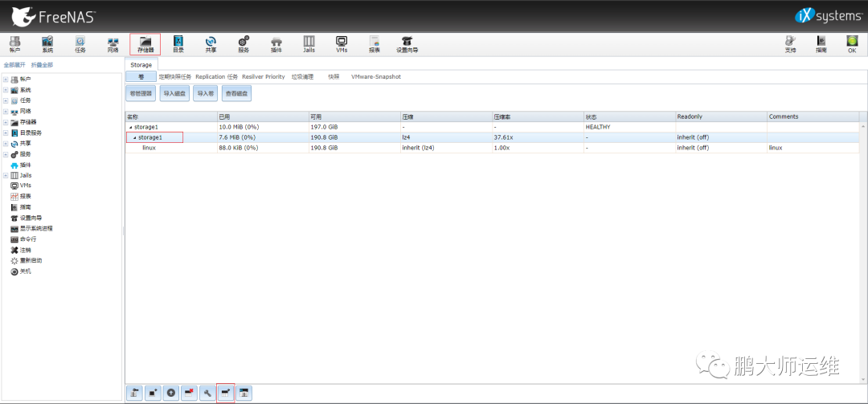Click the upgrade arrow icon at bottom

[x=171, y=393]
